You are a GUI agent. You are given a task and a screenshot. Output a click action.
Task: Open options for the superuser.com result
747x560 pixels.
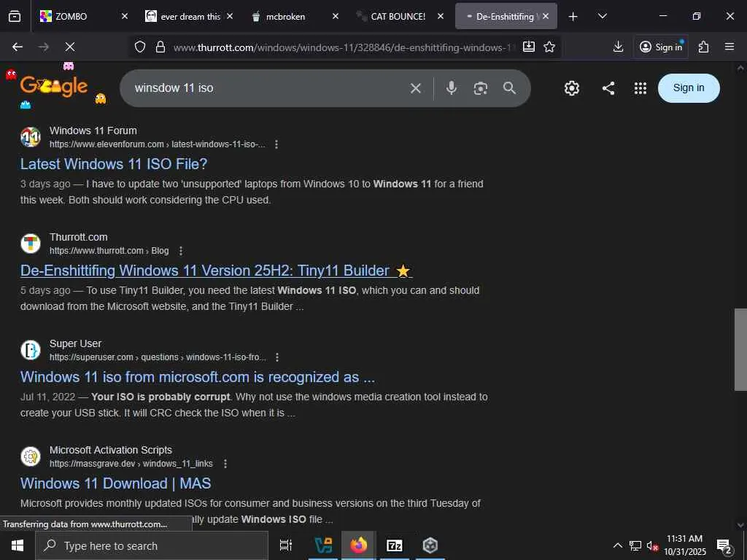277,357
